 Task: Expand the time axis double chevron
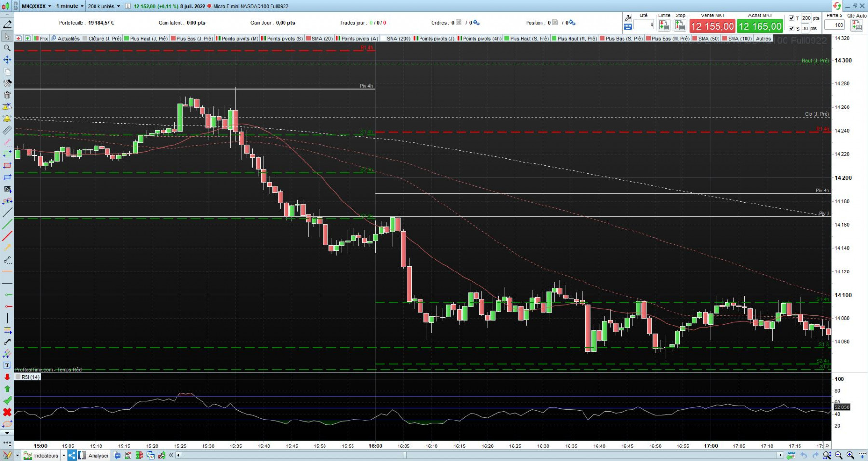click(827, 446)
